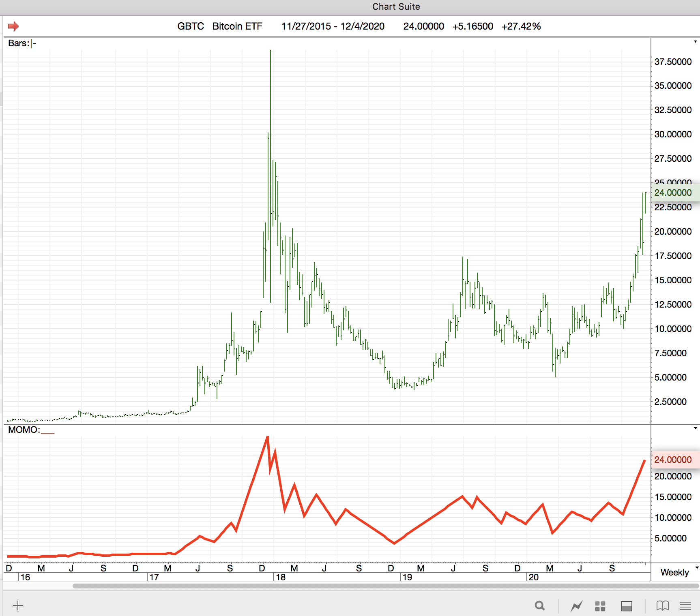Open the magnifying glass search tool
This screenshot has width=700, height=616.
(539, 606)
